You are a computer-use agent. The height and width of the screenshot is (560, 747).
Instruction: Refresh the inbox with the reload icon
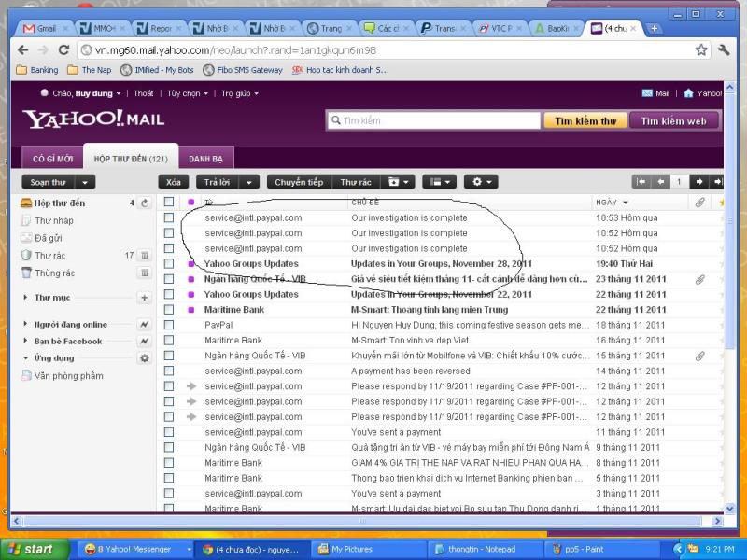pyautogui.click(x=145, y=203)
